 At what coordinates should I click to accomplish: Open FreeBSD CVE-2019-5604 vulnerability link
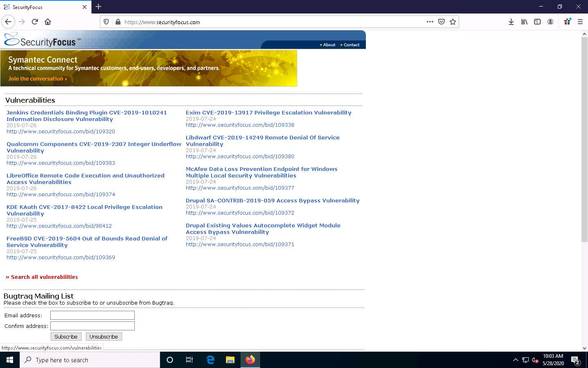click(x=87, y=242)
